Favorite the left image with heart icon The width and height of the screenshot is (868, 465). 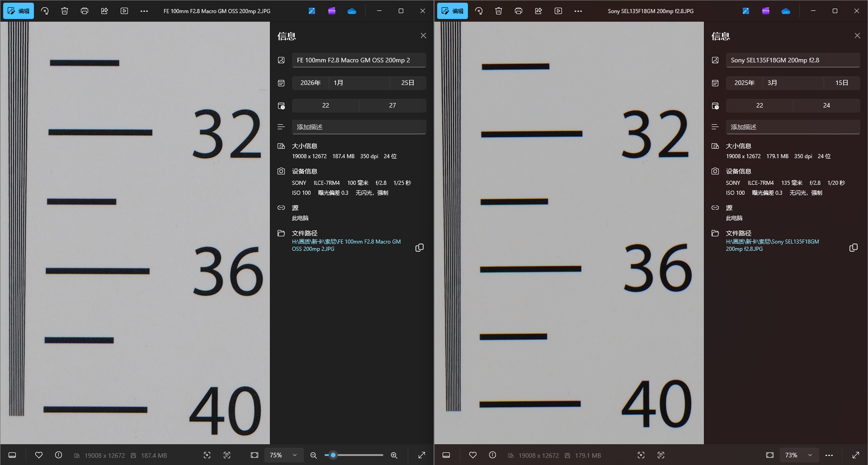click(x=39, y=455)
